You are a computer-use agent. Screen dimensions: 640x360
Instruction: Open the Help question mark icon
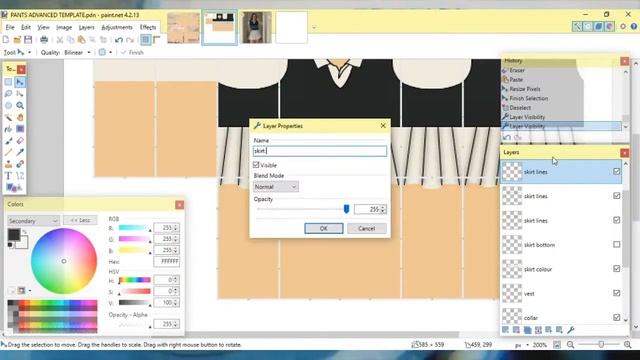pyautogui.click(x=633, y=27)
